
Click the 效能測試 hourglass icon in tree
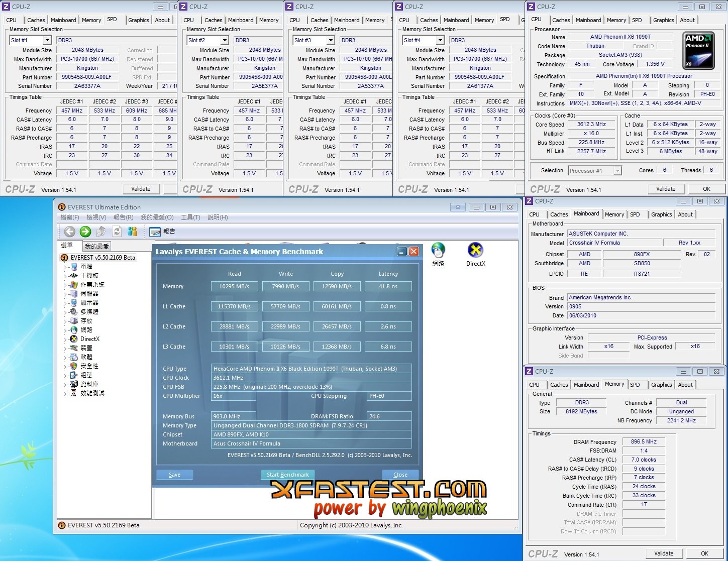pos(74,393)
